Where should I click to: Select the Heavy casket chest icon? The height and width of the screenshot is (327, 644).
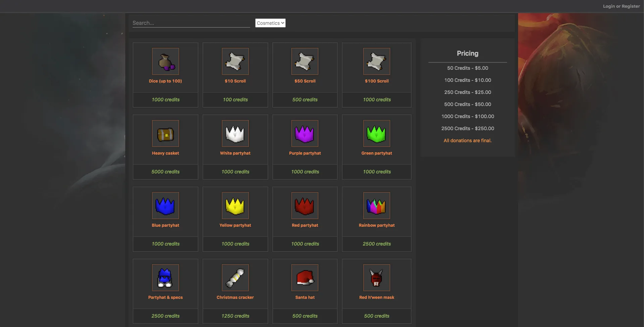166,133
